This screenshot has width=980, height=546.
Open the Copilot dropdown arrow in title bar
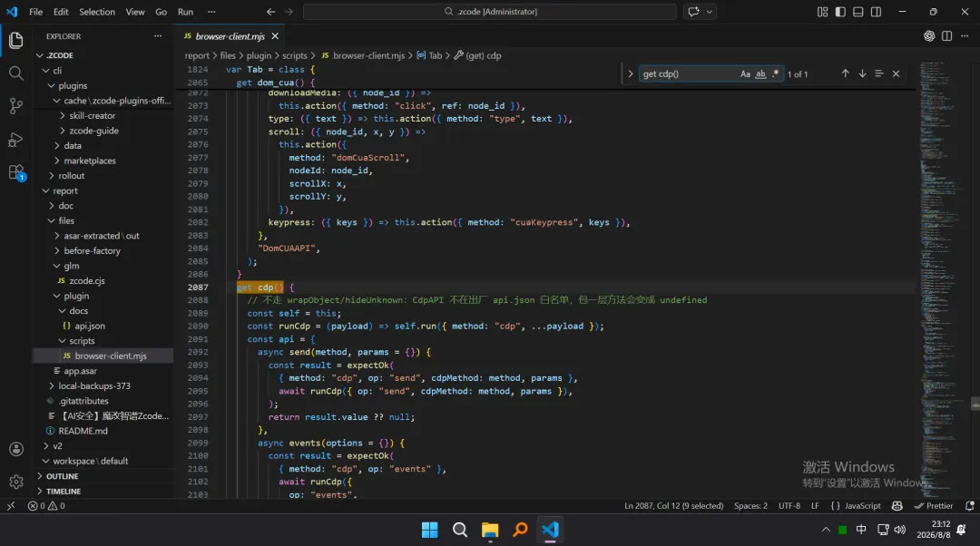tap(710, 12)
